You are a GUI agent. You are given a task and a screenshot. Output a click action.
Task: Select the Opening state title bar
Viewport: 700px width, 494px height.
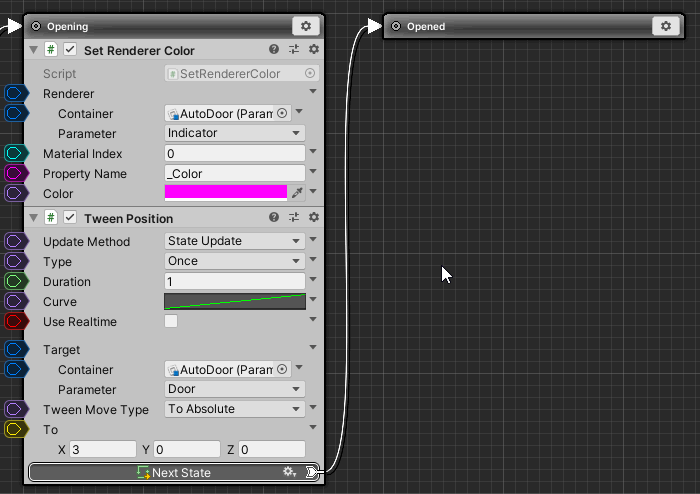click(x=174, y=26)
